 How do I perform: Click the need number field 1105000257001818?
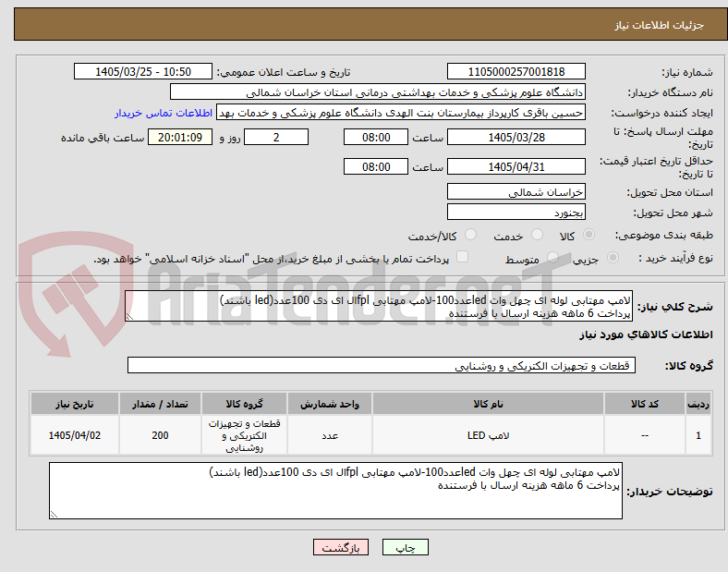516,71
